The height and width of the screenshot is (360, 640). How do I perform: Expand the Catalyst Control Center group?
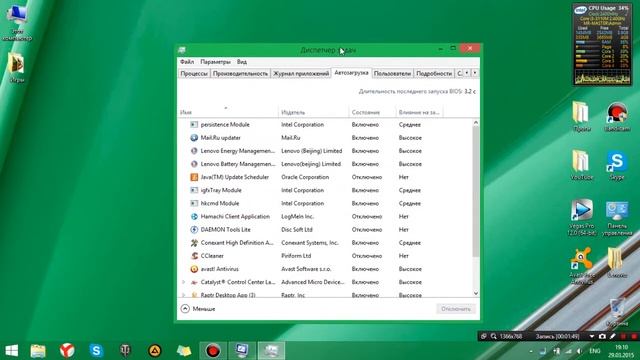pos(183,282)
